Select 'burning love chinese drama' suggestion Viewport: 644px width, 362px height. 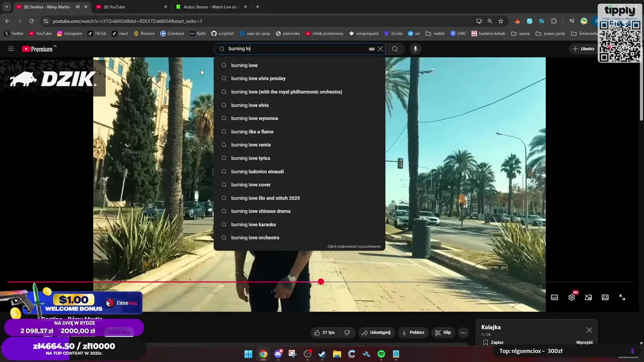(299, 211)
